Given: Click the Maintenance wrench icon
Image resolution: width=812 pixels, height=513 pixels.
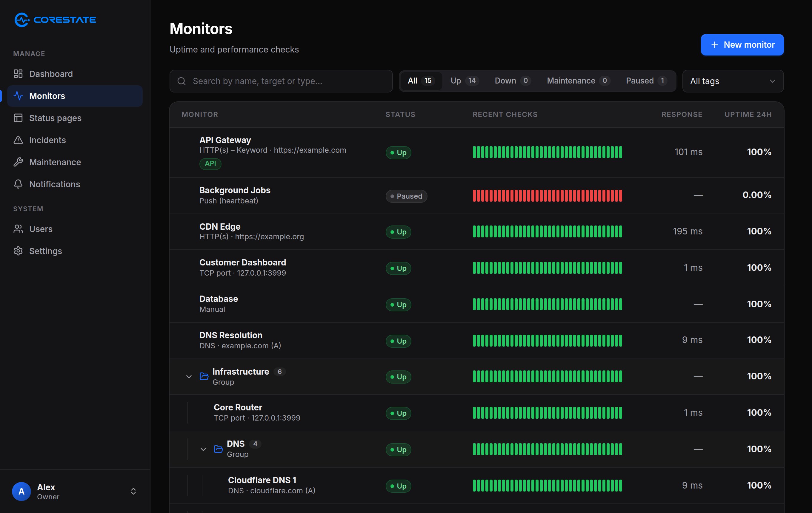Looking at the screenshot, I should coord(18,162).
